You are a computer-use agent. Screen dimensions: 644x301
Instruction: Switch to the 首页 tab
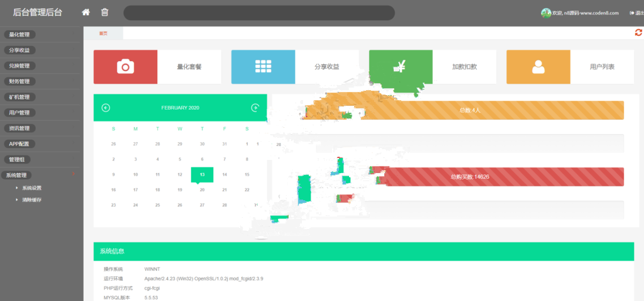click(103, 33)
